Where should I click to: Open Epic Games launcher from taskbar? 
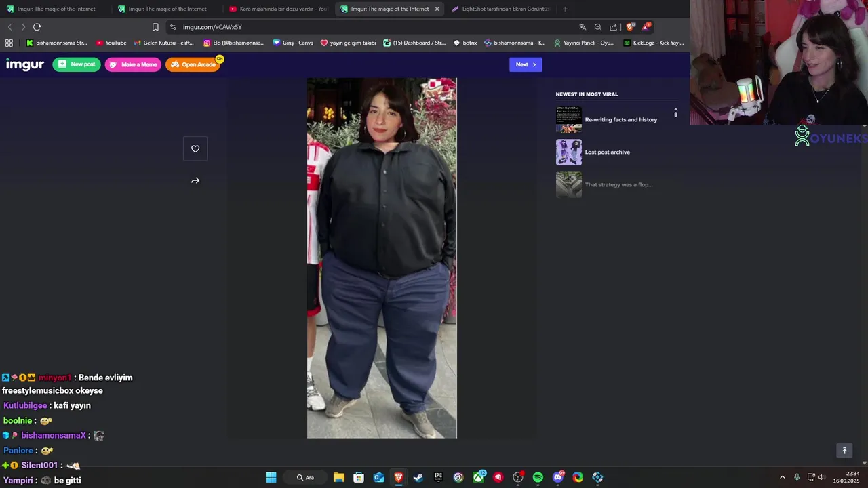[438, 477]
